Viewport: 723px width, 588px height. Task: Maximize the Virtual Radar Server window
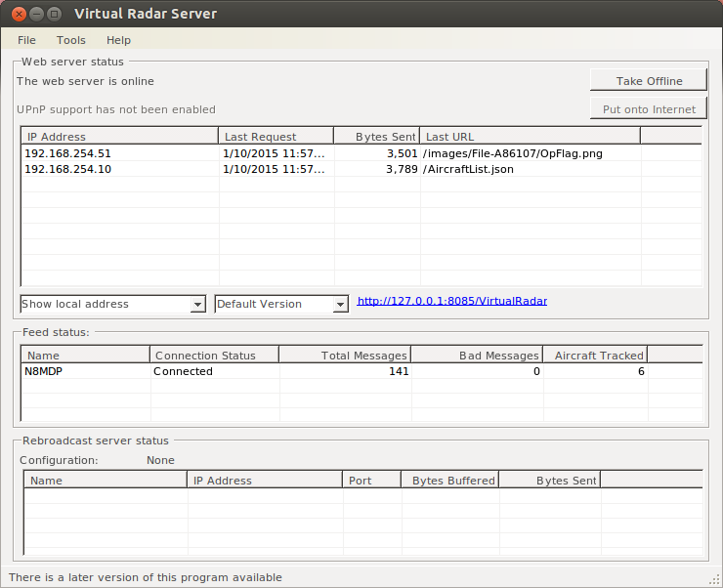tap(55, 14)
